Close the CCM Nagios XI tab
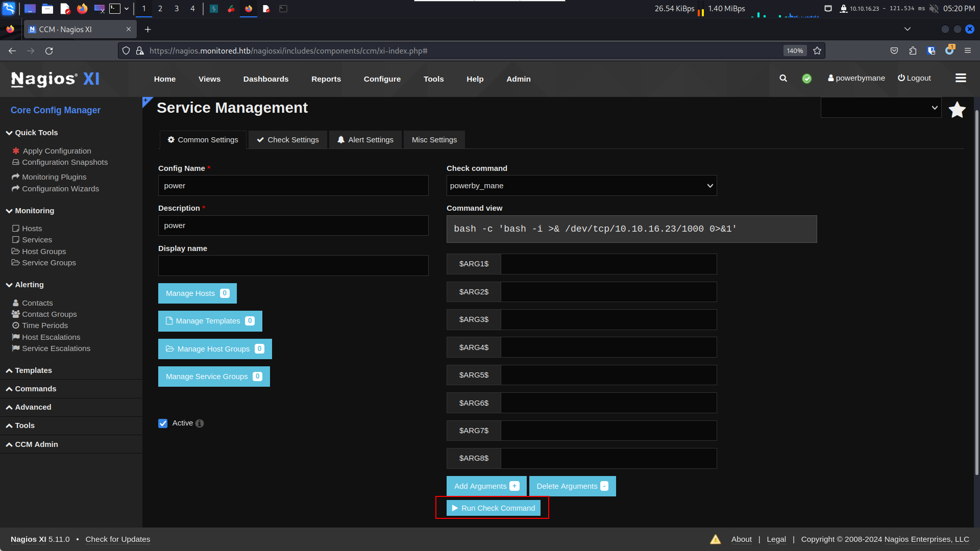Image resolution: width=980 pixels, height=551 pixels. coord(129,29)
